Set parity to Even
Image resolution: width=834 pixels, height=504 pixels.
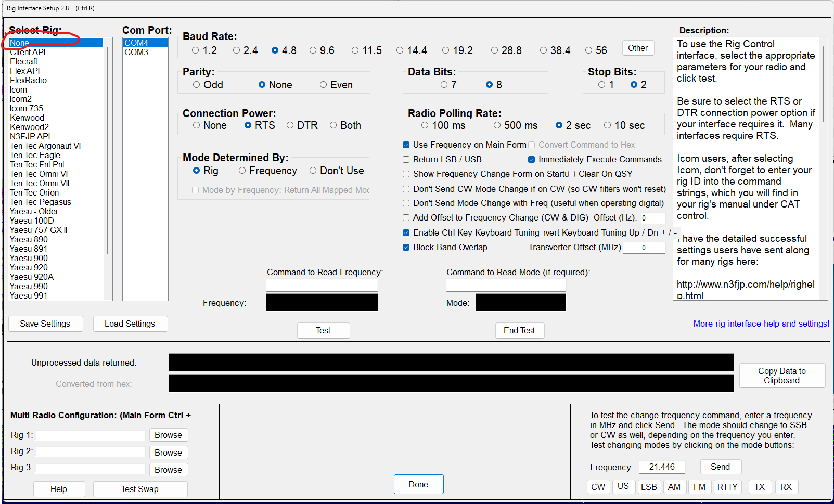(x=324, y=85)
